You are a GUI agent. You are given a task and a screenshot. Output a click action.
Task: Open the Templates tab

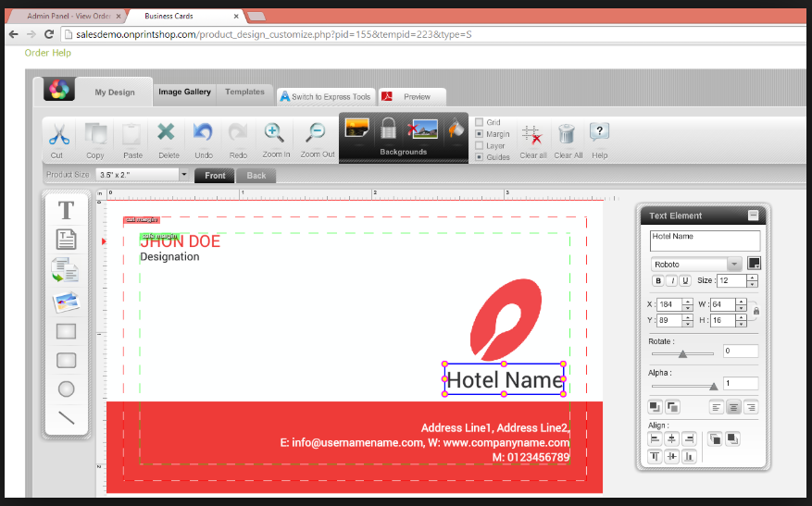(x=244, y=92)
